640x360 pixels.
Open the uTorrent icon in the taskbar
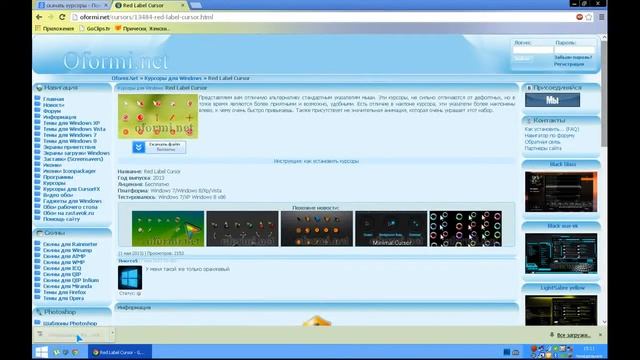[57, 352]
